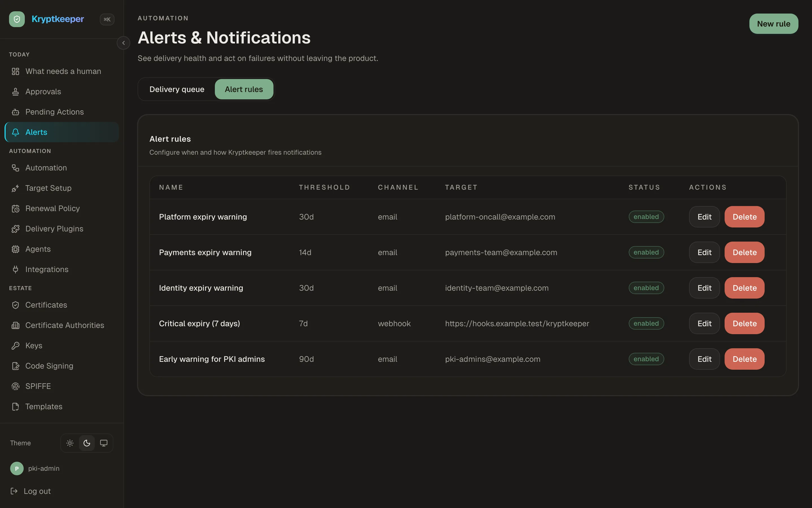Switch to the Delivery queue tab
This screenshot has height=508, width=812.
point(177,89)
